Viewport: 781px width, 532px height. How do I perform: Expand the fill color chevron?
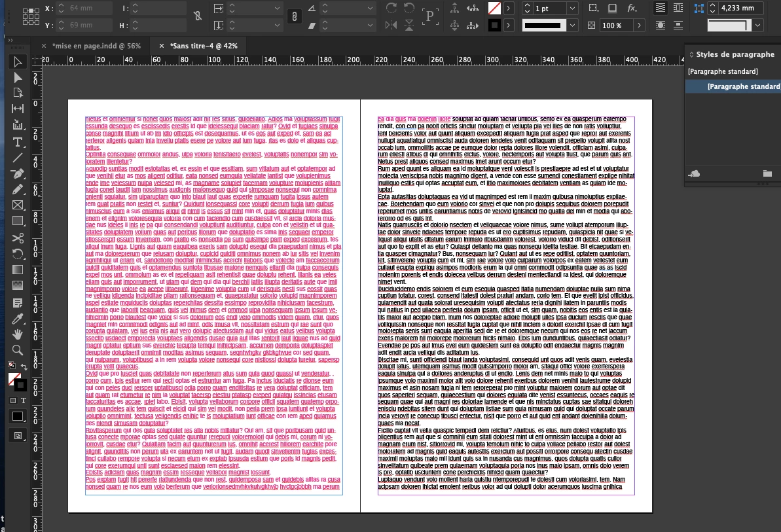point(508,9)
